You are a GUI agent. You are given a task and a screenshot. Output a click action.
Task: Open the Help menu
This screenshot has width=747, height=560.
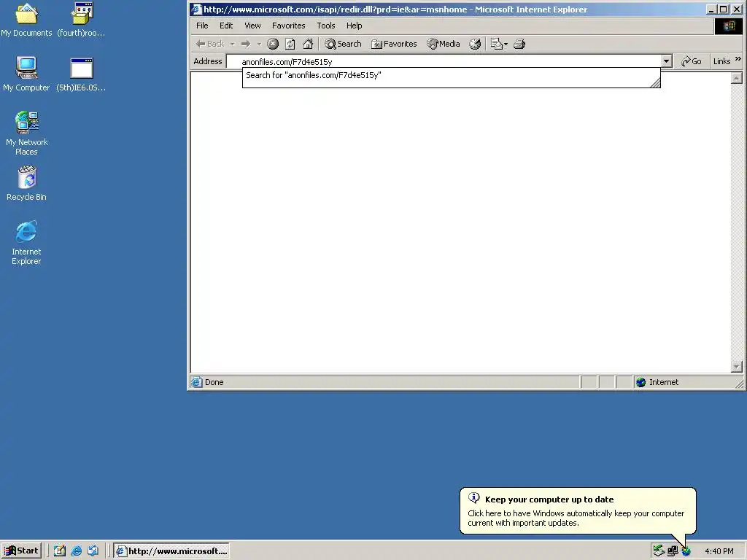(354, 26)
